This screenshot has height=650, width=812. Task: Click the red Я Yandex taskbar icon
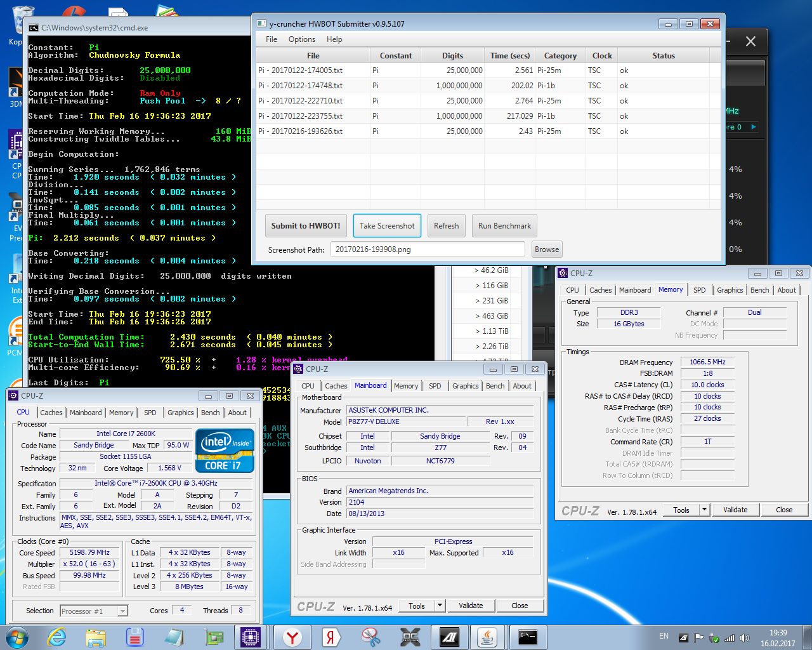pos(331,637)
